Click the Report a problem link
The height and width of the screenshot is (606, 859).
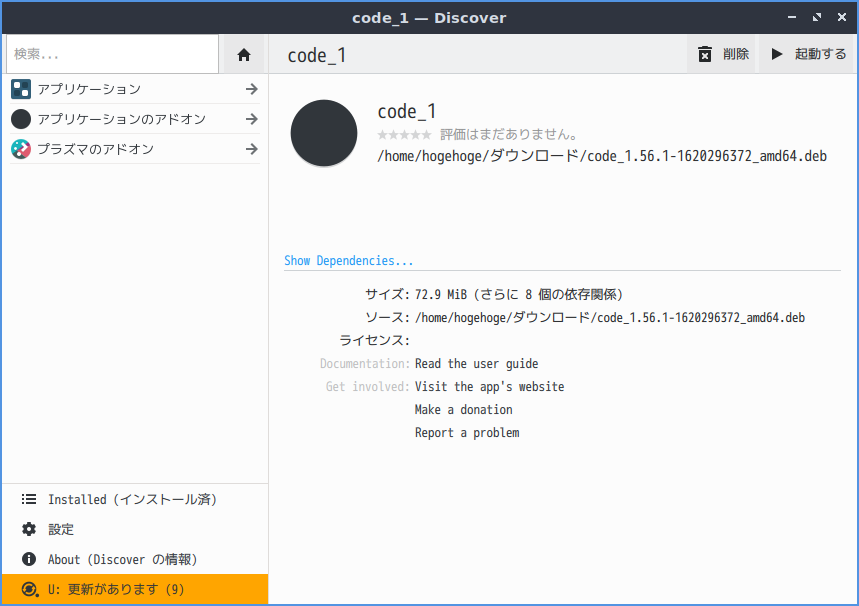467,433
